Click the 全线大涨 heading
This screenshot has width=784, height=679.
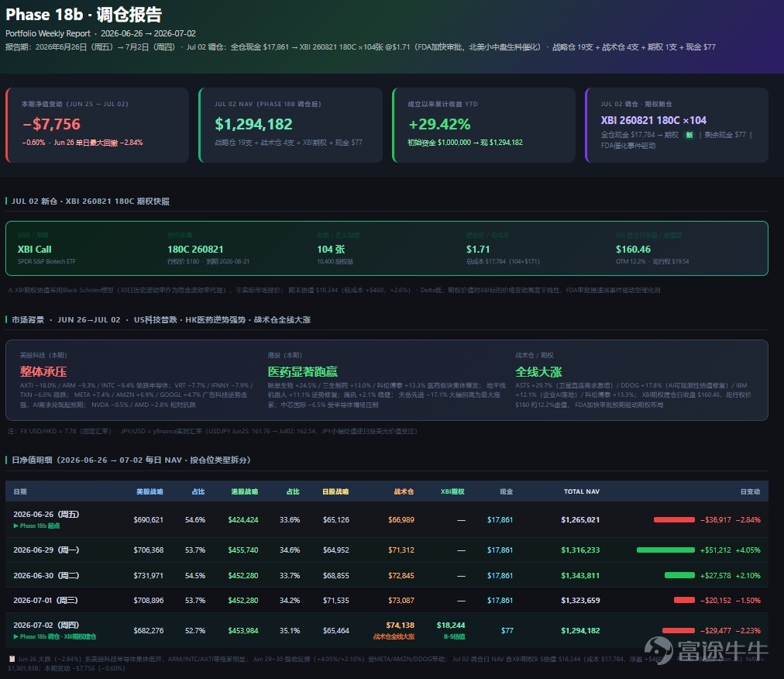pyautogui.click(x=538, y=372)
